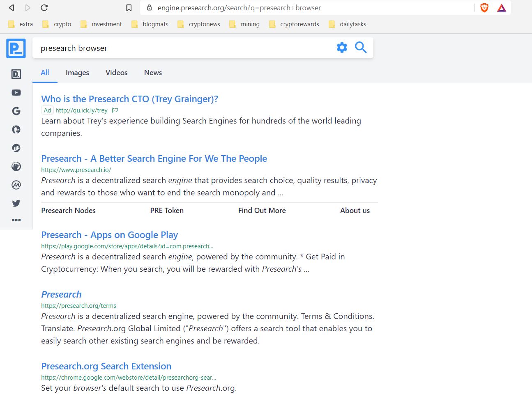This screenshot has width=532, height=401.
Task: Show more providers via three dots
Action: click(x=16, y=220)
